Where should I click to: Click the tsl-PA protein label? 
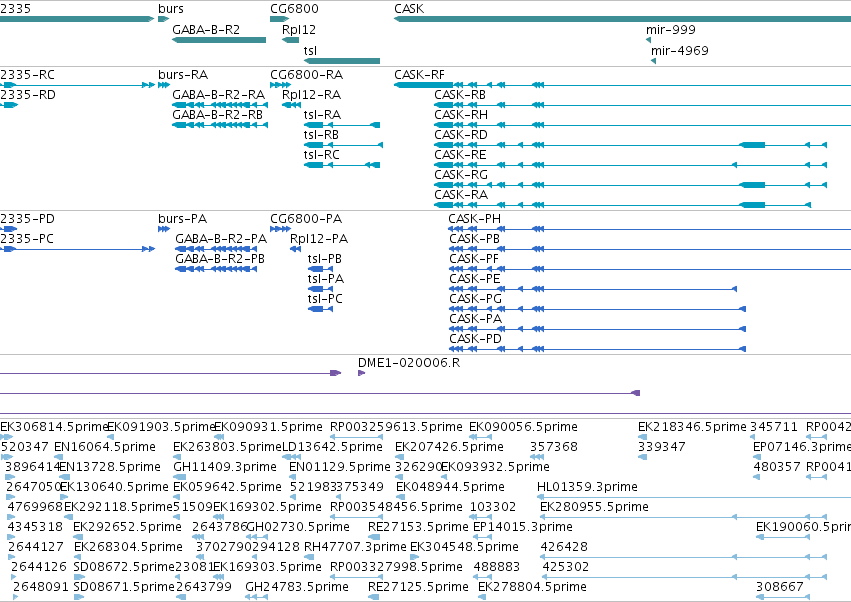pos(326,280)
